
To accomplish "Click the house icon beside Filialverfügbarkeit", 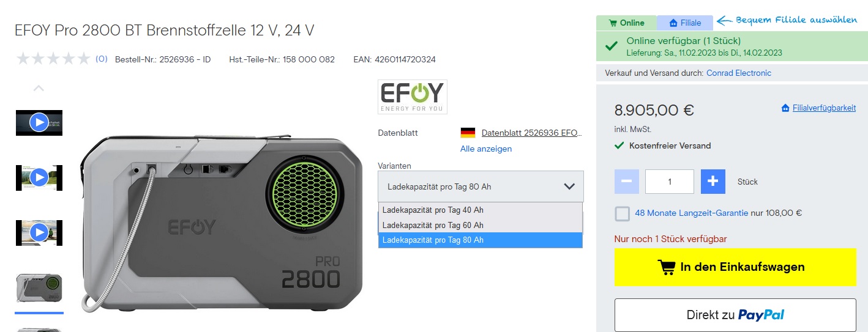I will [785, 108].
